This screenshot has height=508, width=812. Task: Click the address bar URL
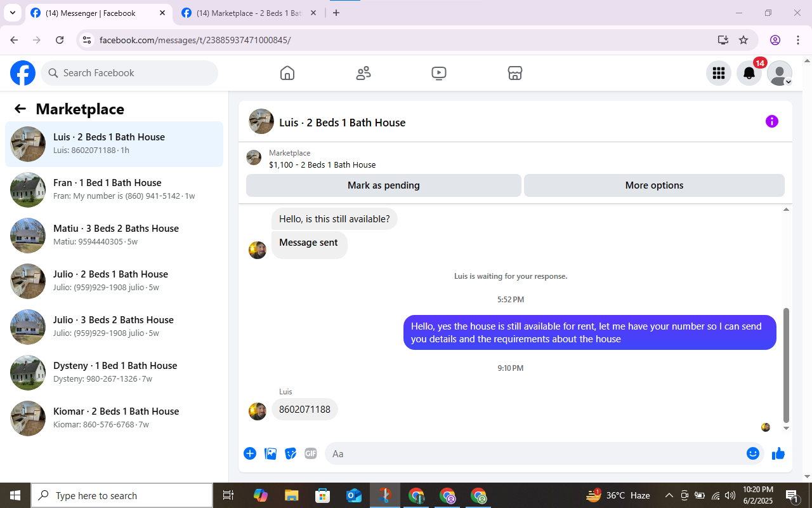point(195,40)
